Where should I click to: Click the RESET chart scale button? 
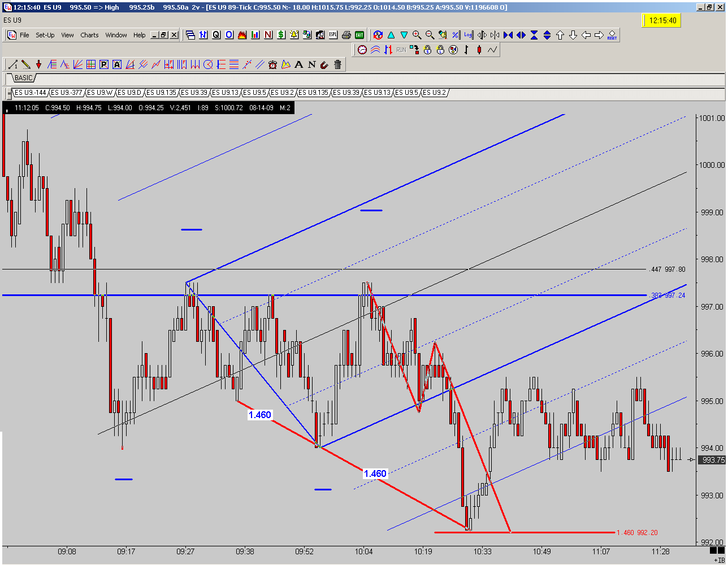pyautogui.click(x=612, y=36)
